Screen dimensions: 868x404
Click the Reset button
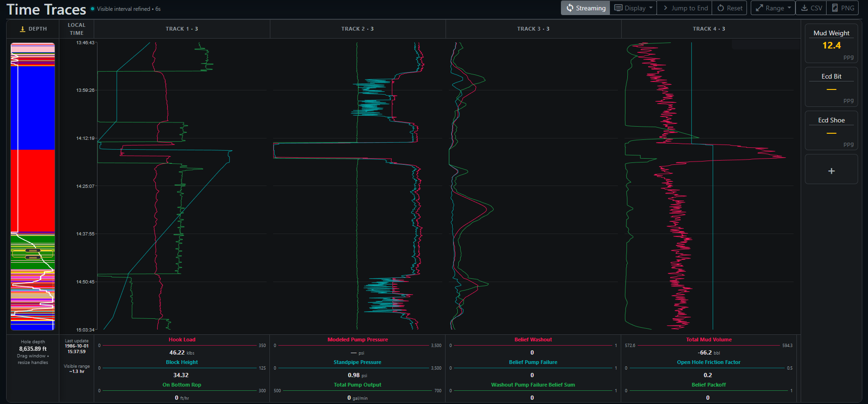coord(730,8)
